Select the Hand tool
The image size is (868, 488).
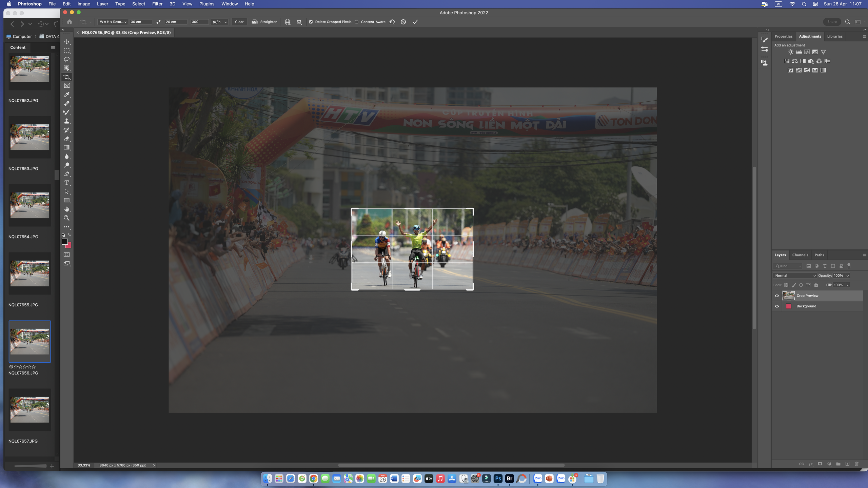click(67, 209)
